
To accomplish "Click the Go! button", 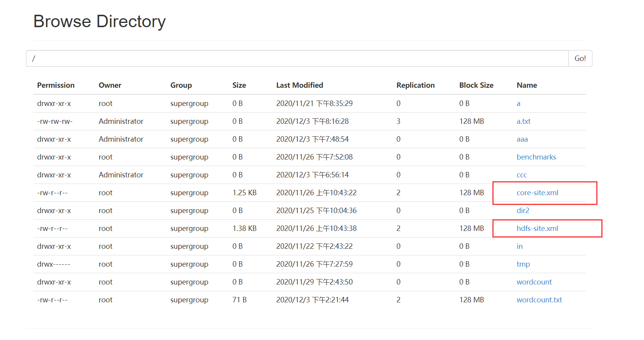I will 580,58.
